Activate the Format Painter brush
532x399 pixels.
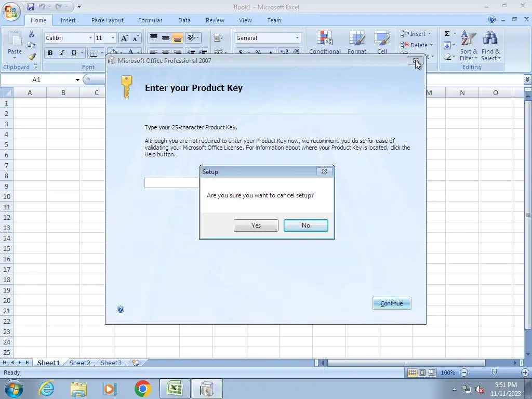coord(32,56)
